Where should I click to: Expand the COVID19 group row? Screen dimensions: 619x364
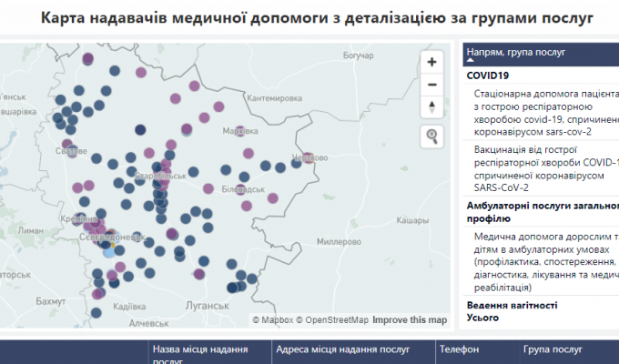point(487,76)
